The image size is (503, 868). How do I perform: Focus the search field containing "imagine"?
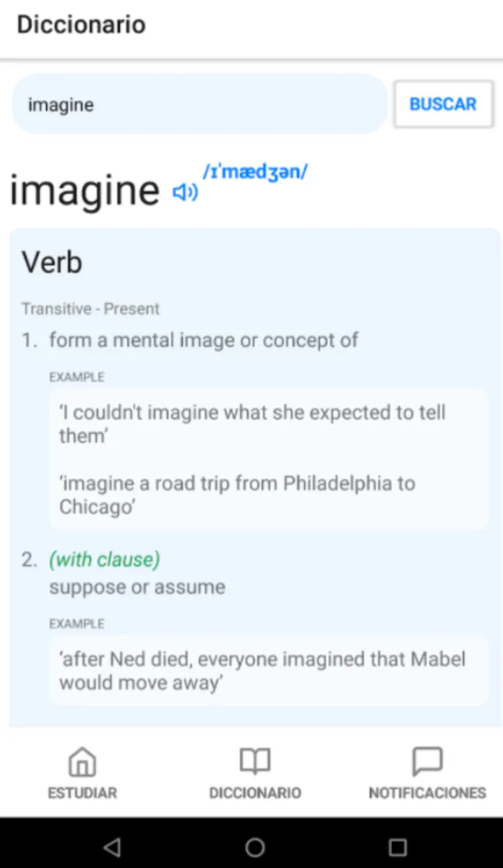(199, 104)
